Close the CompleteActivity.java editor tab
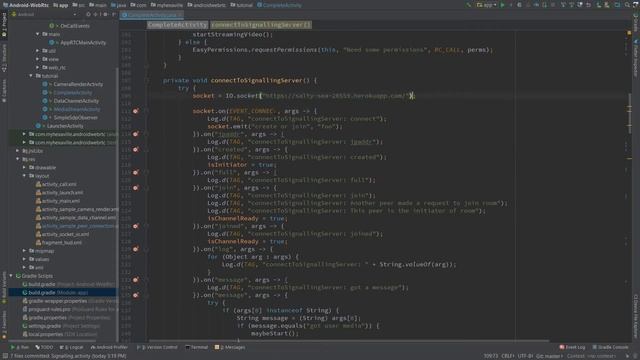This screenshot has height=360, width=640. coord(180,15)
